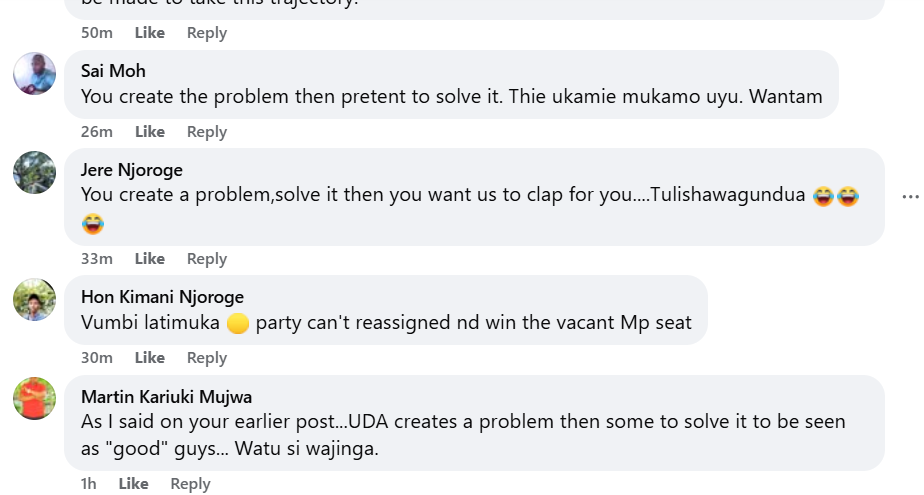Like Jere Njoroge's comment

pos(150,259)
